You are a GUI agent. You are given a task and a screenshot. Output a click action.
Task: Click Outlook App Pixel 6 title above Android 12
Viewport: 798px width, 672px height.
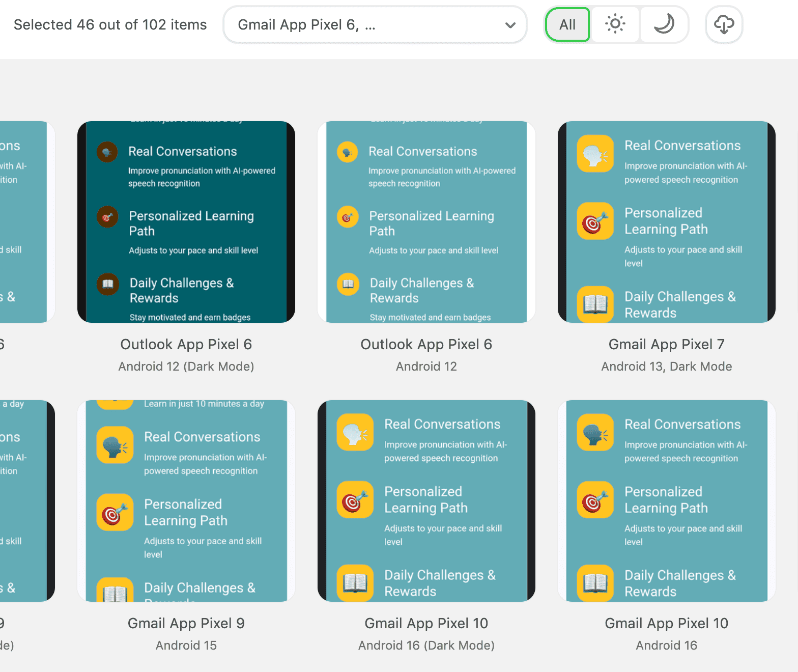pos(426,345)
